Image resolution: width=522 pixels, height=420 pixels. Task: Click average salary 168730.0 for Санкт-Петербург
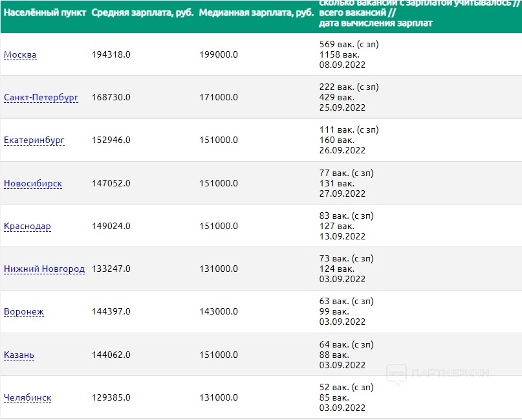(x=111, y=98)
